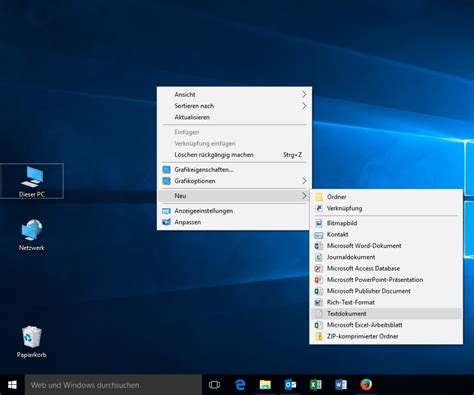Click the Rich-Text-Format icon

[x=319, y=302]
